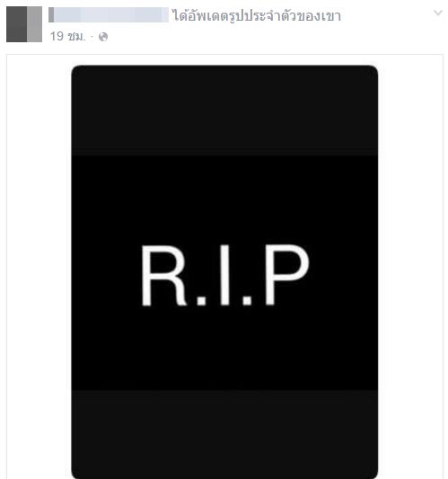Open the blurred profile name link
Image resolution: width=448 pixels, height=479 pixels.
[x=109, y=15]
